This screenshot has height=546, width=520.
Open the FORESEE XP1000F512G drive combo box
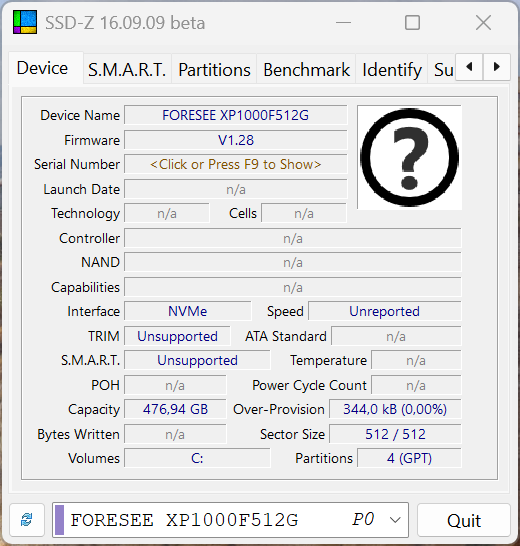230,520
